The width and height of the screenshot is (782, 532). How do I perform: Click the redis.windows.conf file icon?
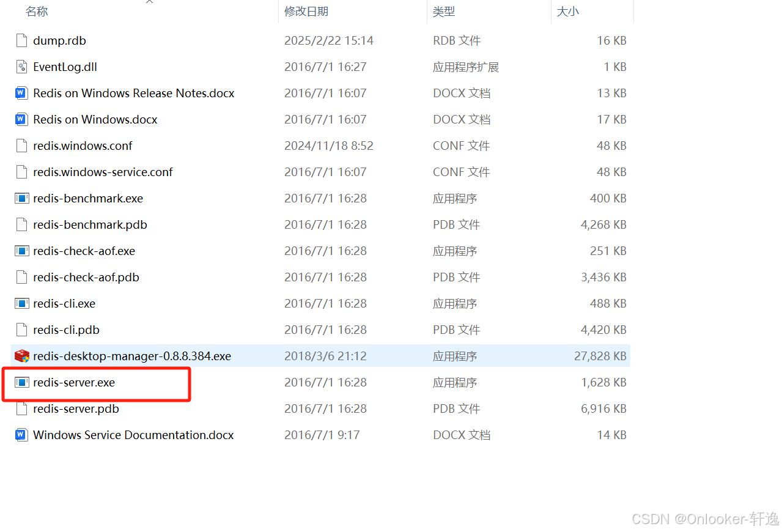(21, 146)
